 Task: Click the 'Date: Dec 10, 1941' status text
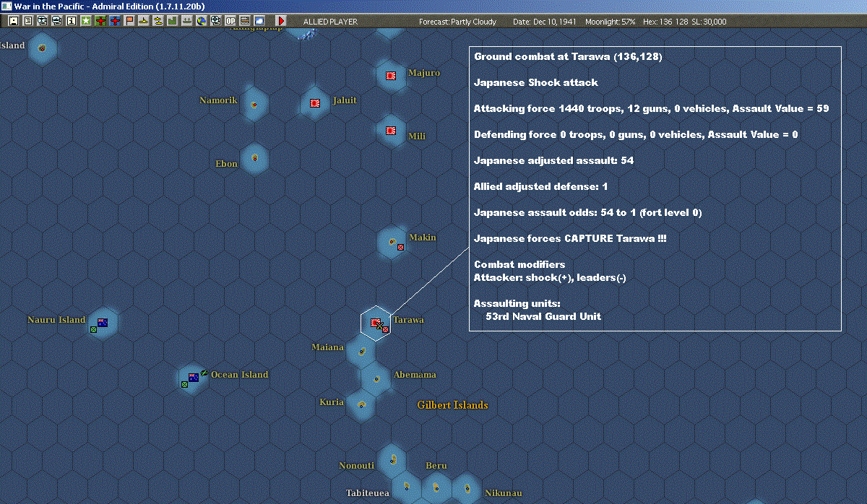tap(544, 22)
